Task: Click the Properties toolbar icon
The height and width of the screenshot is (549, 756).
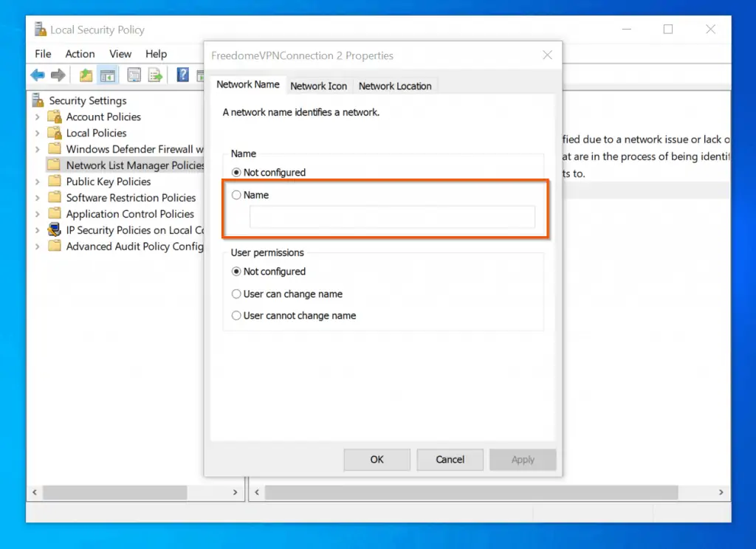Action: click(x=134, y=75)
